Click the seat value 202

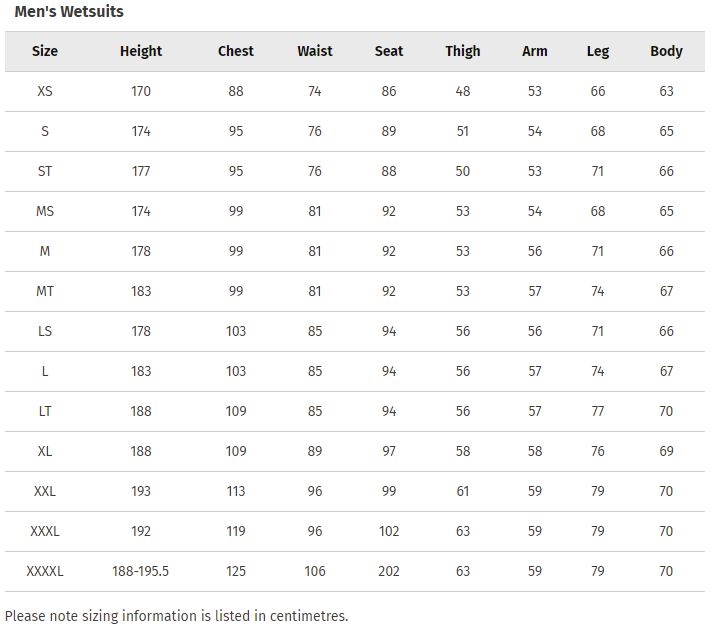pyautogui.click(x=389, y=571)
